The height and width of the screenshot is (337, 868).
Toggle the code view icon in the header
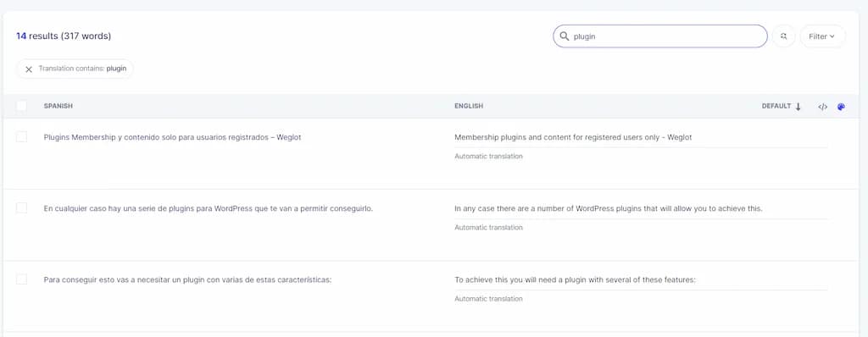coord(822,107)
